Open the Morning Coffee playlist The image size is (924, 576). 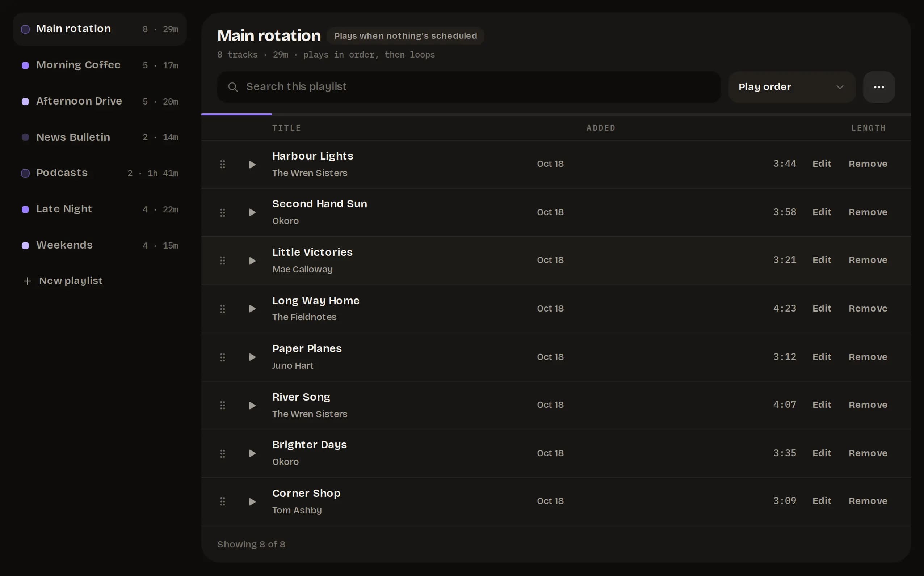[100, 65]
